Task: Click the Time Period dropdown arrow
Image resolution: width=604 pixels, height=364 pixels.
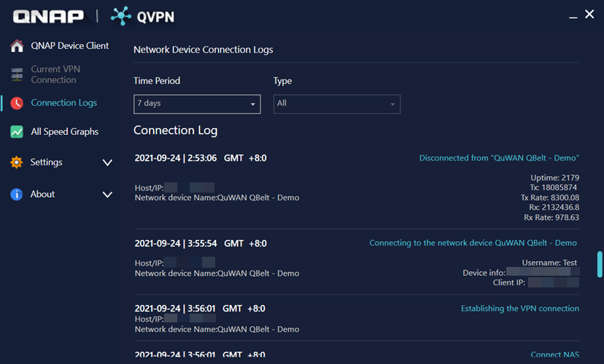Action: [x=252, y=104]
